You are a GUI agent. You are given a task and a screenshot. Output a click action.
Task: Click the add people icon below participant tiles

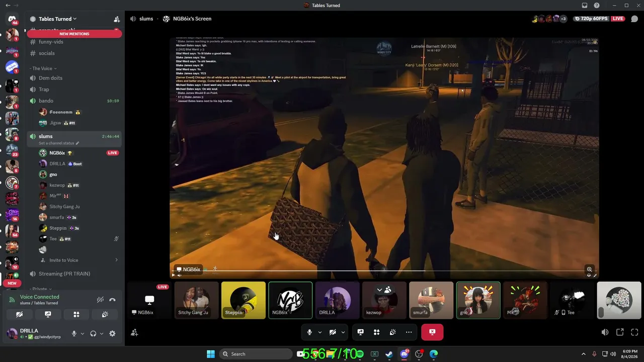point(134,332)
